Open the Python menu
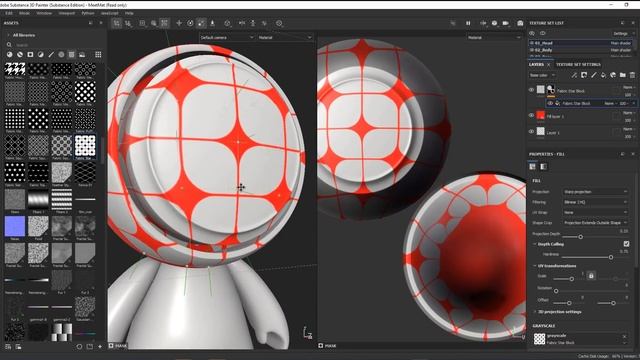This screenshot has width=640, height=360. pos(88,13)
